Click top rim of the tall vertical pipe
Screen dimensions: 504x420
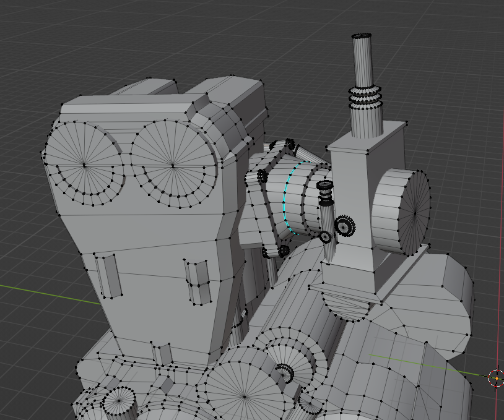[x=362, y=36]
